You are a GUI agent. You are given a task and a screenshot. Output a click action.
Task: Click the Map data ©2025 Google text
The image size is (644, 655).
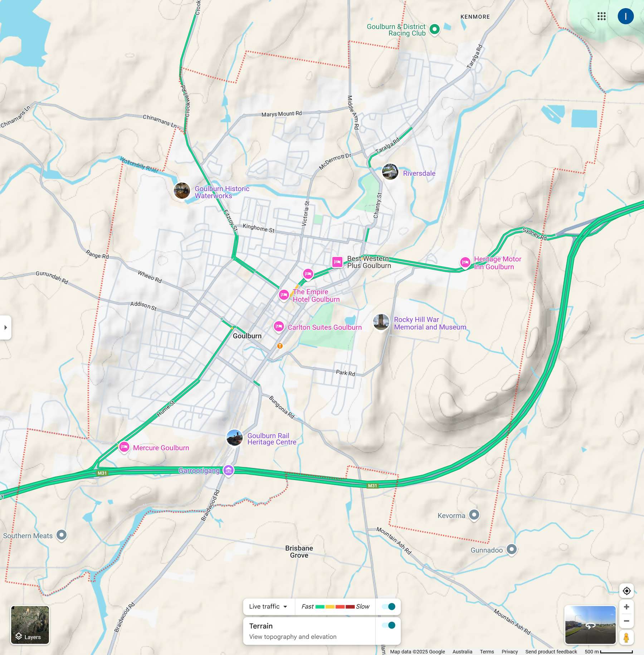point(418,651)
